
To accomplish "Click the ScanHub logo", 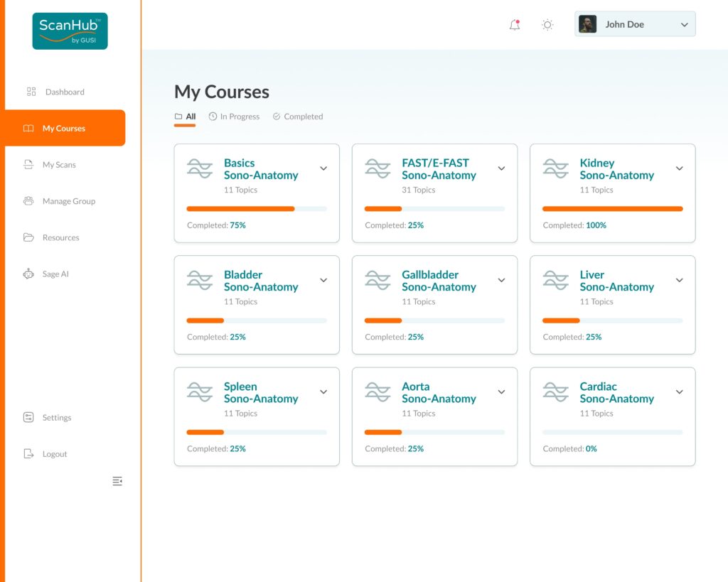I will pos(70,31).
